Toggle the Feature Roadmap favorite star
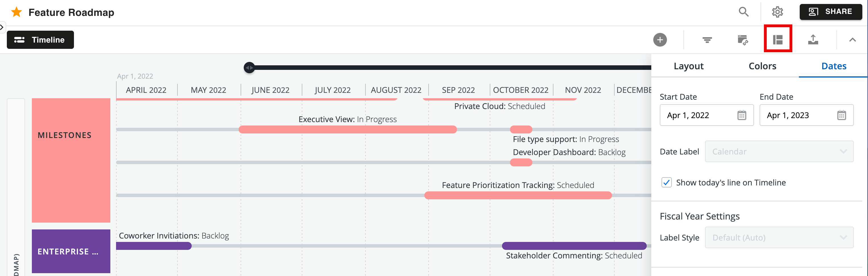868x276 pixels. point(16,12)
